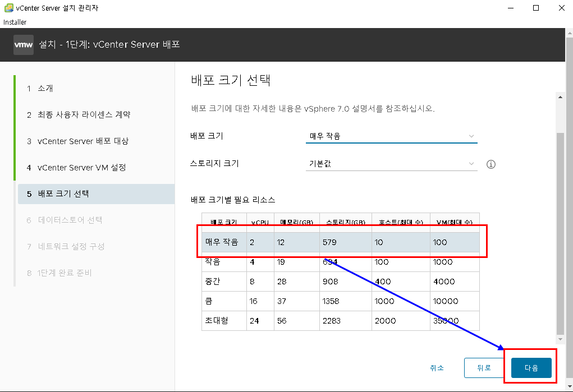
Task: Click inner panel scroll-up arrow
Action: click(x=560, y=97)
